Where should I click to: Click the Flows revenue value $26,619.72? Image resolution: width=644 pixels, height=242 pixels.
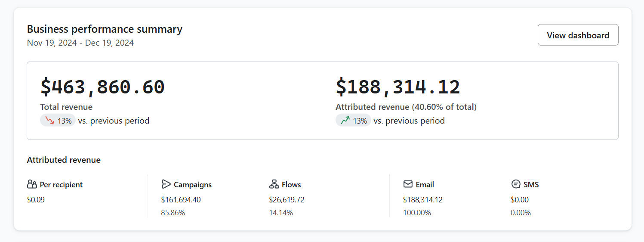[x=287, y=200]
